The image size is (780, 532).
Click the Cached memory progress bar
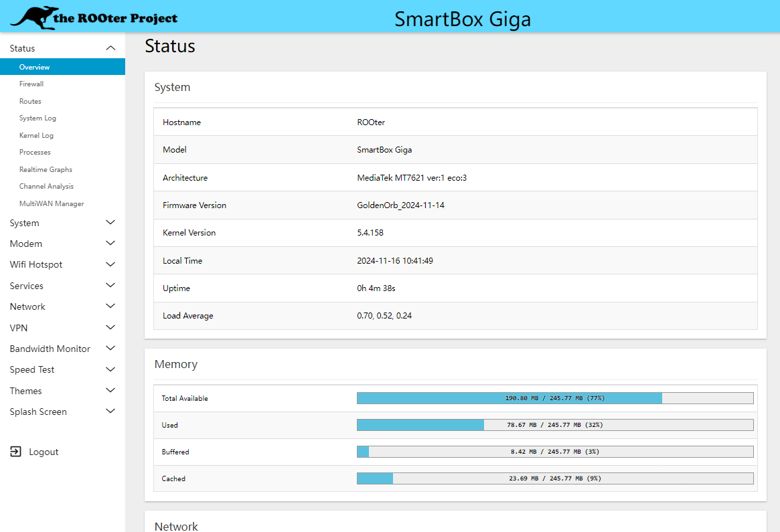[x=555, y=479]
